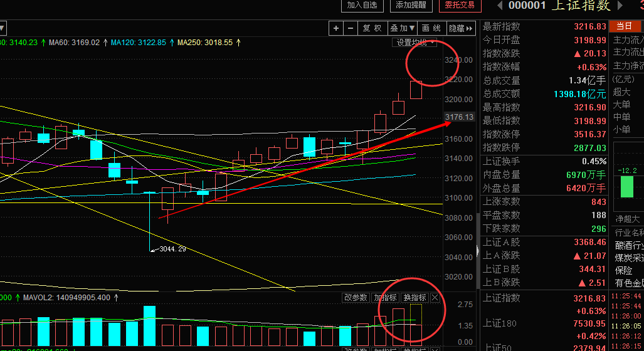Click the green -12.2 net flow bar
Screen dimensions: 644x351
[626, 187]
